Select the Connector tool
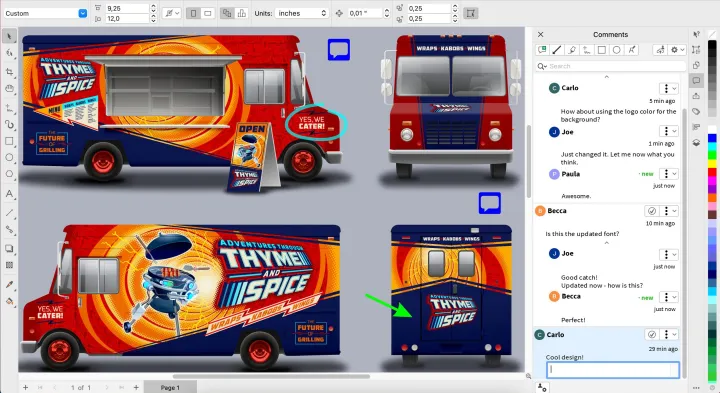Viewport: 720px width, 393px height. click(9, 230)
